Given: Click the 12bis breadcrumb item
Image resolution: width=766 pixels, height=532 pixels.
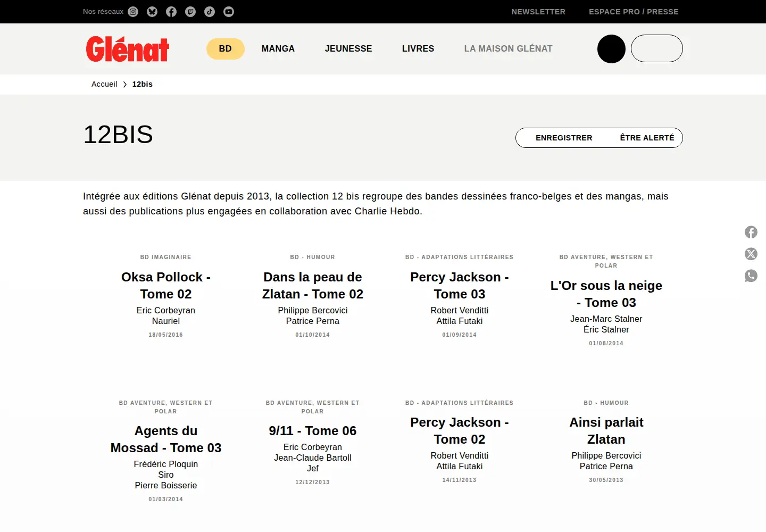Looking at the screenshot, I should pos(143,84).
